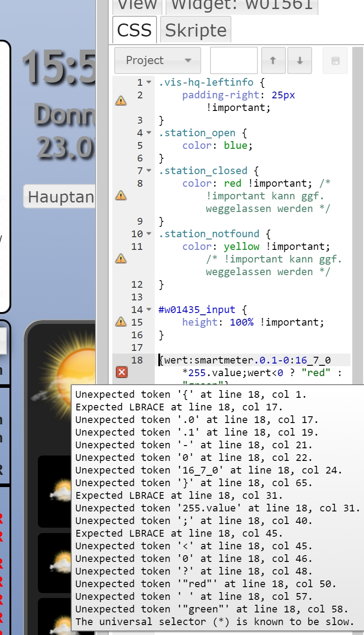Click the Hauptan… button on the left
This screenshot has height=635, width=364.
pyautogui.click(x=60, y=197)
